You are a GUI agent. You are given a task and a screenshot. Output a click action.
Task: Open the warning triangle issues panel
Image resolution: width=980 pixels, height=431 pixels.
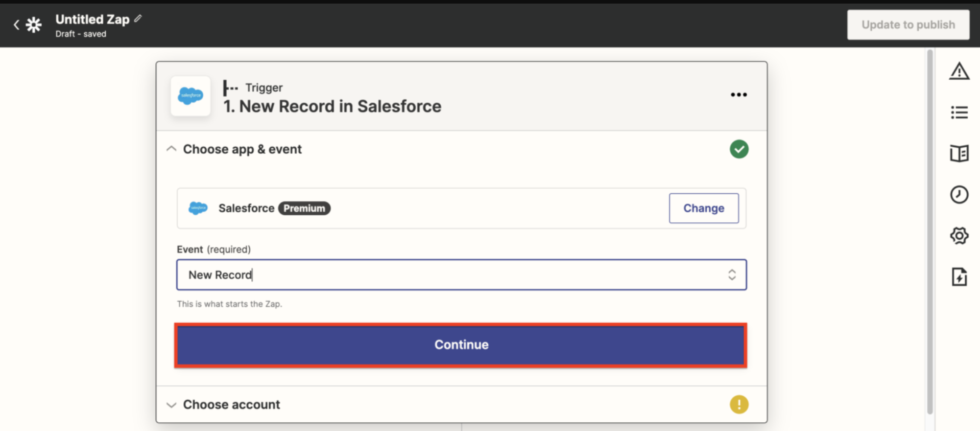(x=959, y=71)
